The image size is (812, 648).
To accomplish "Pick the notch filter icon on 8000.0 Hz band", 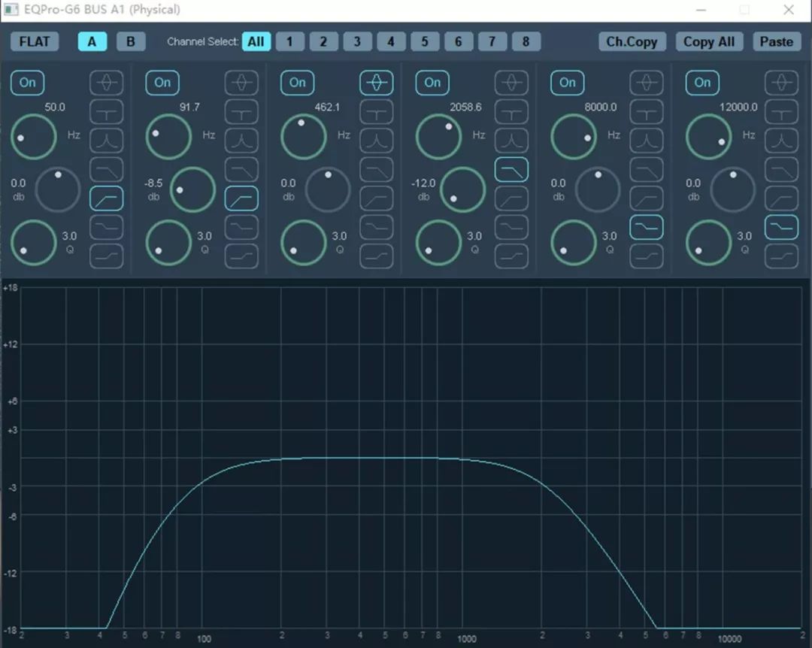I will 646,111.
